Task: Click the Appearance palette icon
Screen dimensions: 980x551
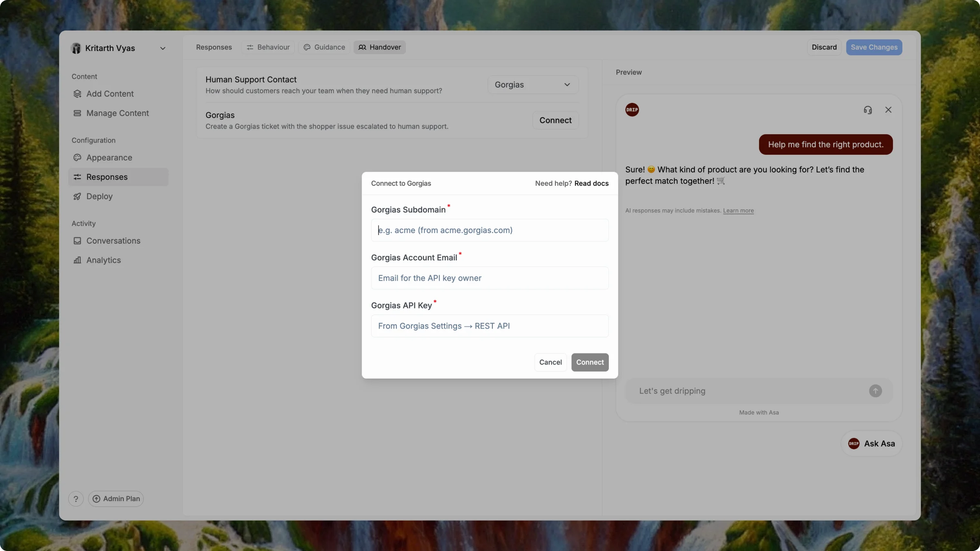Action: pos(77,158)
